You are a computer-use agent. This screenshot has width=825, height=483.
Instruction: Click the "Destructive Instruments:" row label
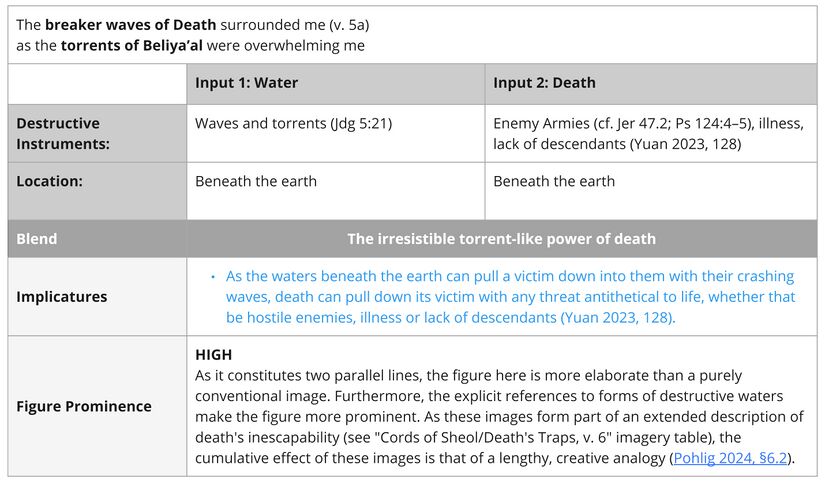tap(63, 133)
